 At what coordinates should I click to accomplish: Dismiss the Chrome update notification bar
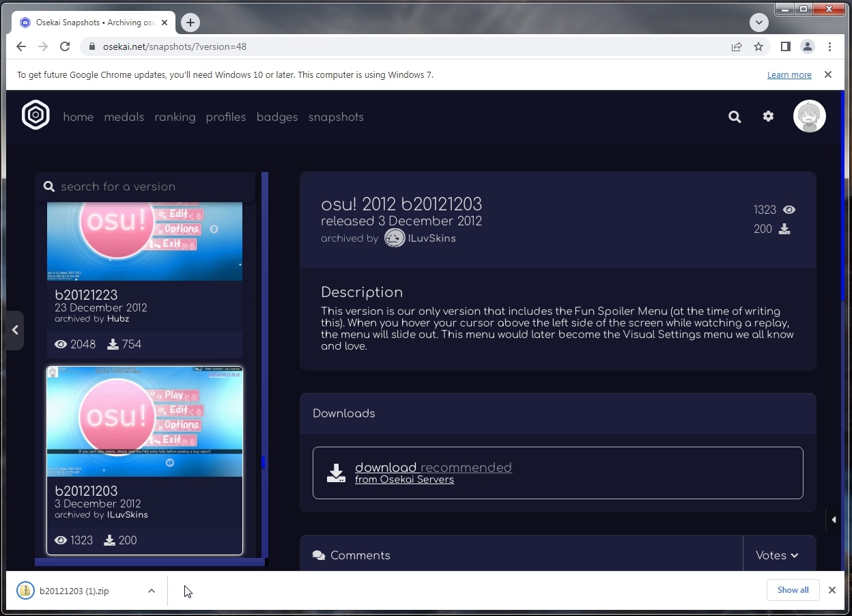pyautogui.click(x=828, y=74)
